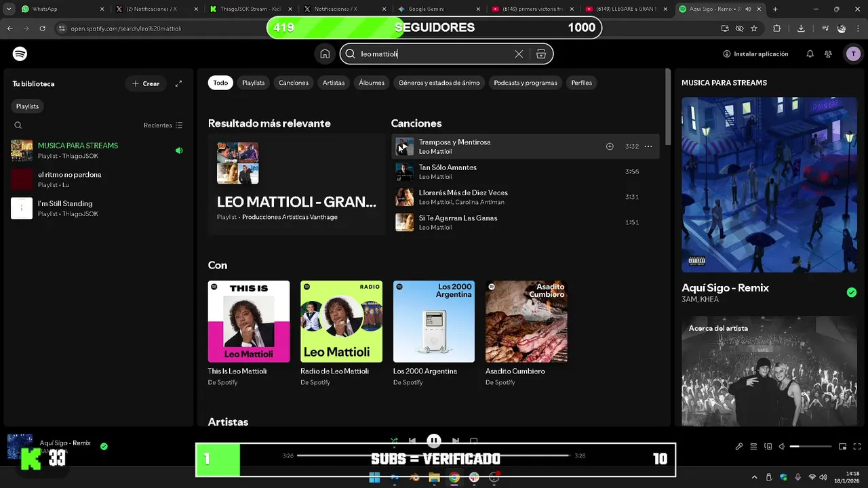Open MUSICA PARA STREAMS playlist
The image size is (868, 488).
pyautogui.click(x=98, y=150)
